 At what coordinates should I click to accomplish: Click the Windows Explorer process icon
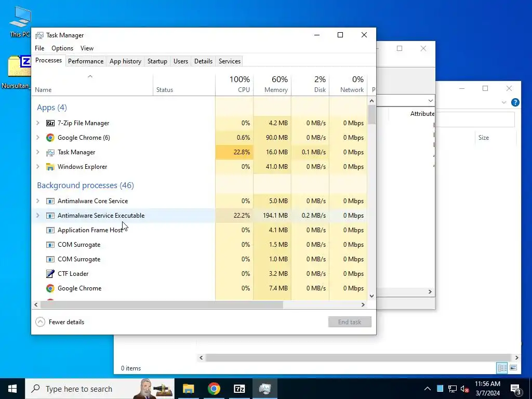click(x=50, y=167)
